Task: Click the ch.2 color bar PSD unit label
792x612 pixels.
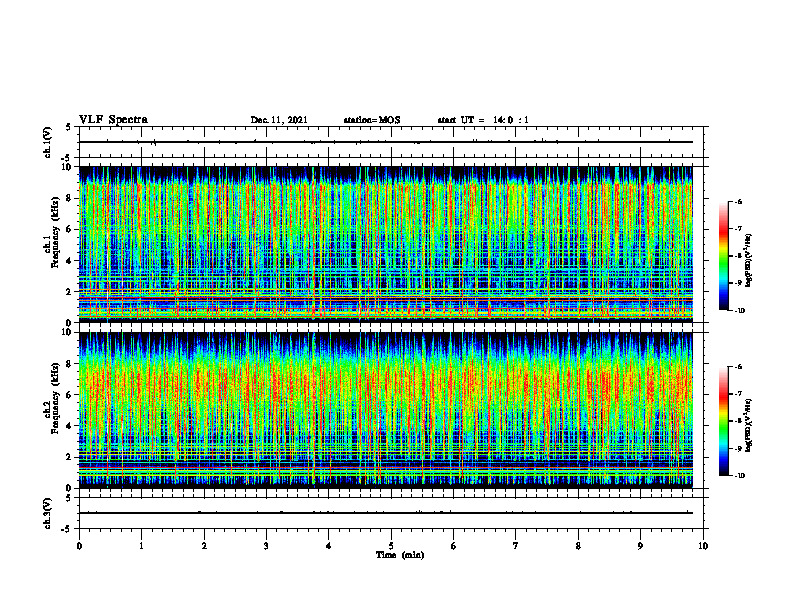Action: [749, 425]
